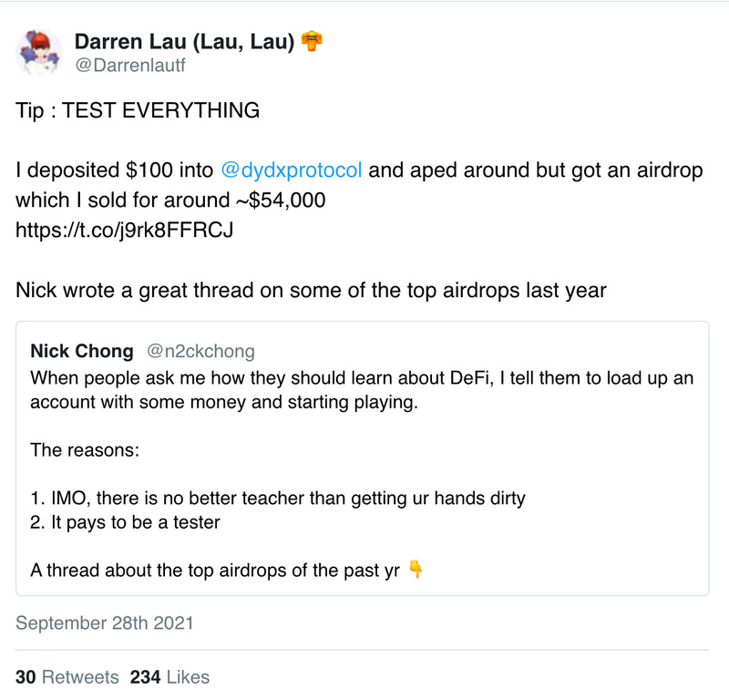Click the 'Tip : TEST EVERYTHING' line

pyautogui.click(x=138, y=111)
